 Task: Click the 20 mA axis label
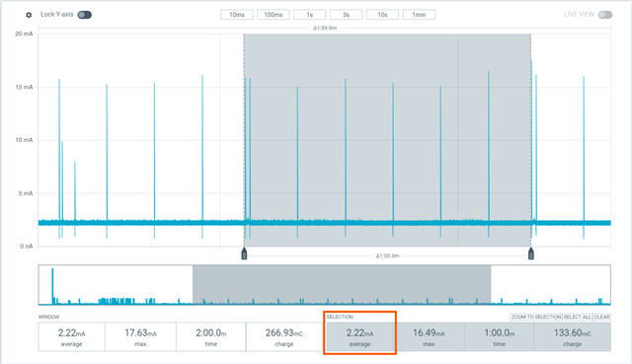click(x=24, y=34)
